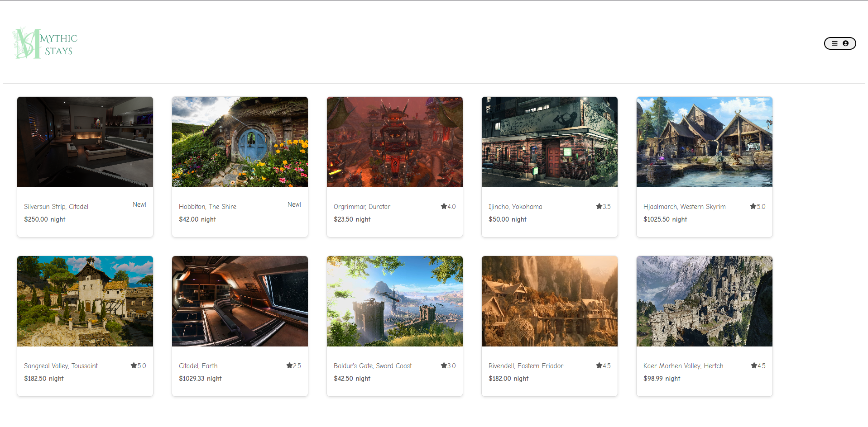Screen dimensions: 868x427
Task: Click the 3.5 rating value for Ijincho
Action: (607, 207)
